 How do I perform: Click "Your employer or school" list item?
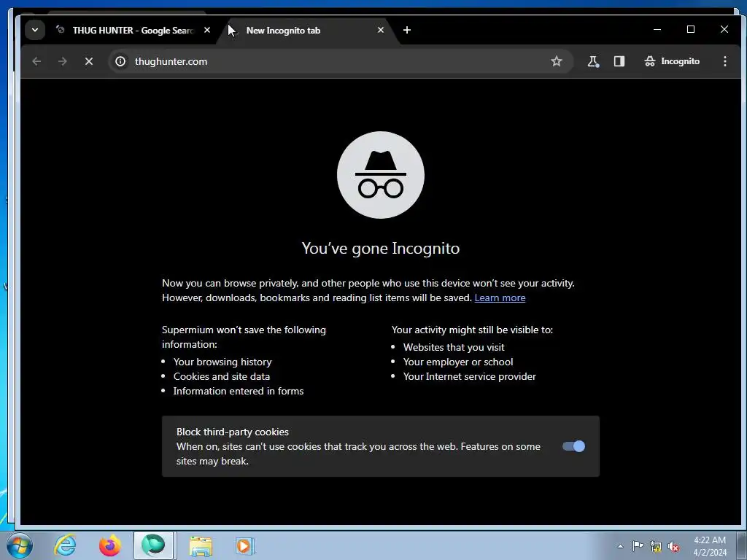click(458, 362)
